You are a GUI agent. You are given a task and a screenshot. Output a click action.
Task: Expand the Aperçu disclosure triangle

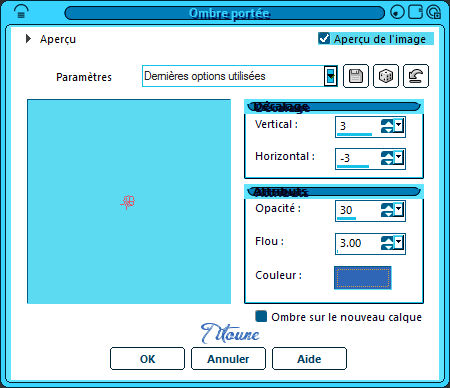pyautogui.click(x=28, y=39)
